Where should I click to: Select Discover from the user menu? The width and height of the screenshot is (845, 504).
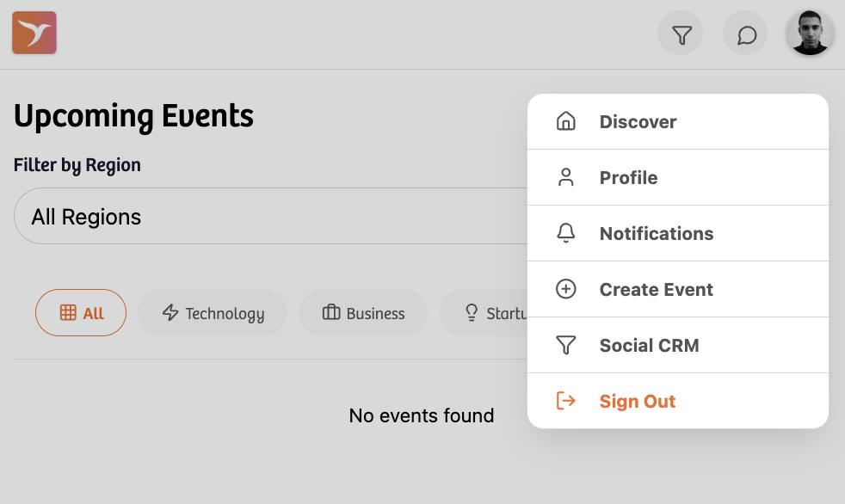pos(638,121)
